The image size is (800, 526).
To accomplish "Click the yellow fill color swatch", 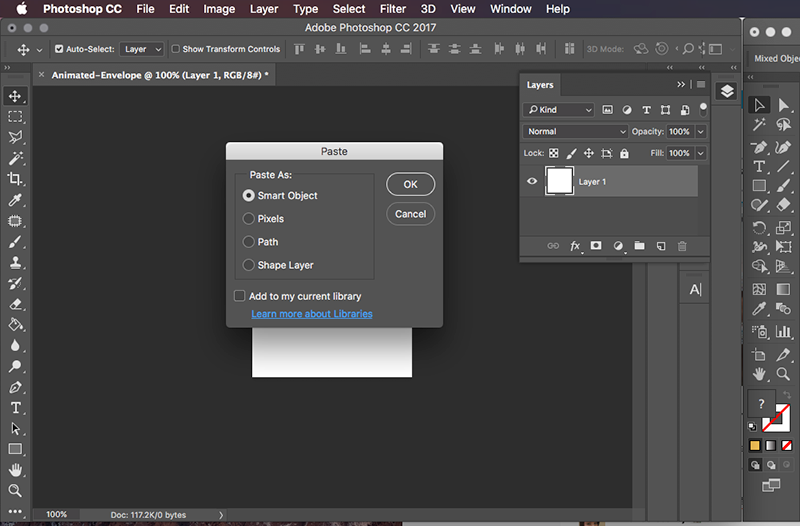I will (x=755, y=445).
